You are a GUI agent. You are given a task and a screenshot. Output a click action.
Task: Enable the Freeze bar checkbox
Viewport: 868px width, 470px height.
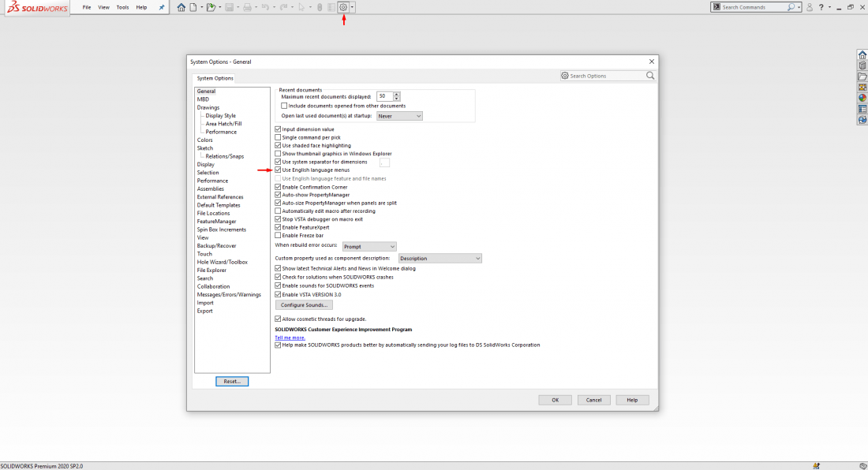[278, 236]
